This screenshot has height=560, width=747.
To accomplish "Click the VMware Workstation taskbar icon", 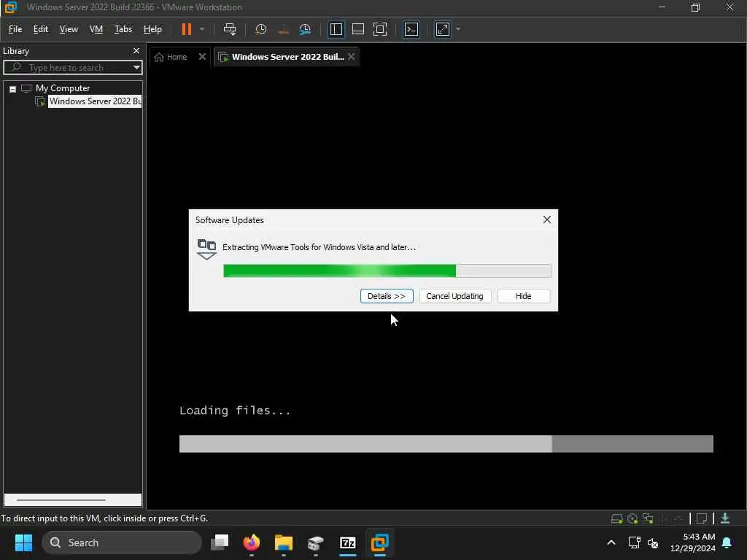I will (x=379, y=542).
